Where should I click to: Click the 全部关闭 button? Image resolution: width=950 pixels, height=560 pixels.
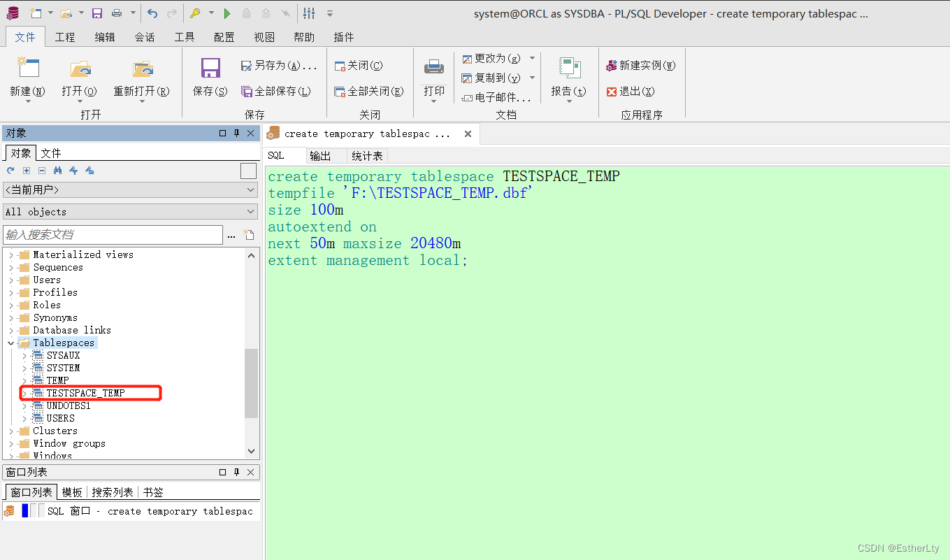click(368, 92)
